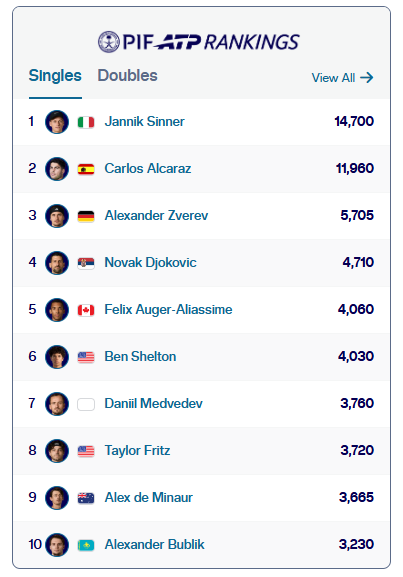Click Serbia flag next to Novak Djokovic
403x577 pixels.
[86, 263]
